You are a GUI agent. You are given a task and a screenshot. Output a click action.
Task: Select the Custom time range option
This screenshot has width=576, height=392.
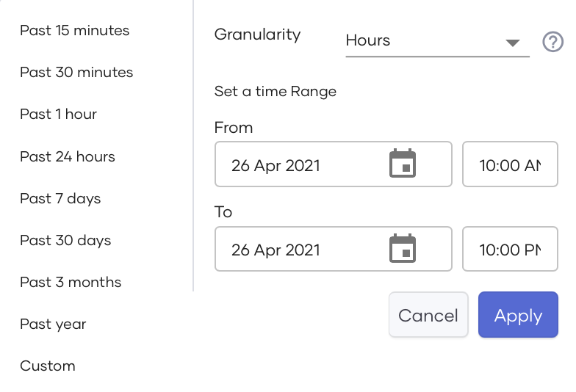click(48, 366)
